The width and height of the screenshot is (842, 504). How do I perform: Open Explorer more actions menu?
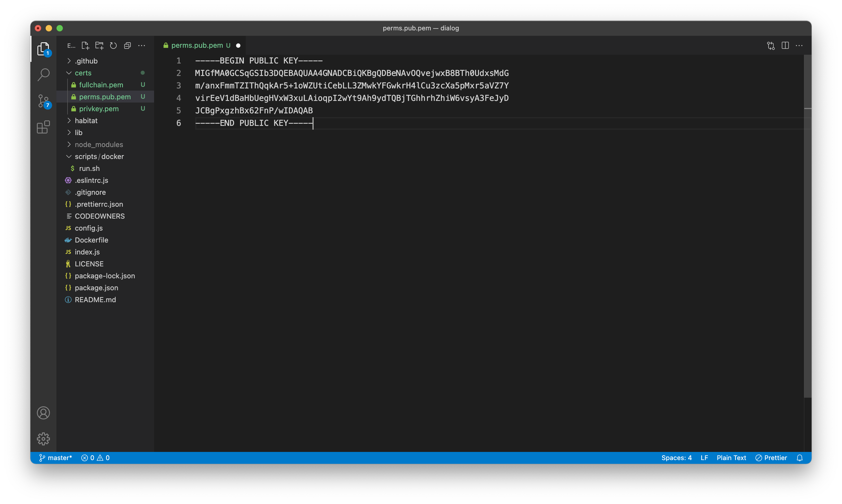click(142, 46)
